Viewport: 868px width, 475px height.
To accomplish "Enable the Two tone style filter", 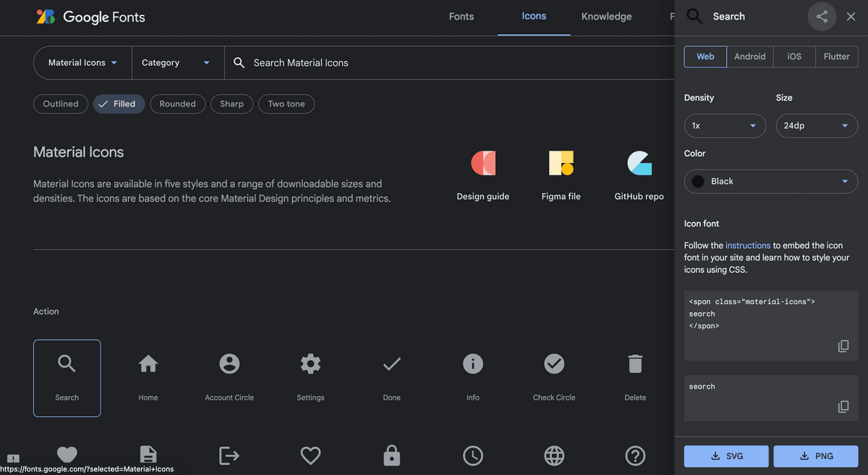I will (x=286, y=104).
